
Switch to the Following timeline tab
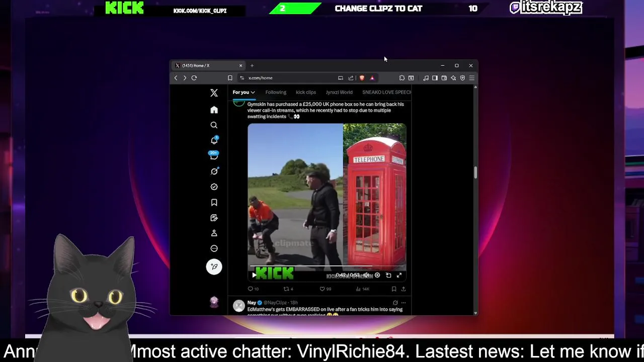coord(276,93)
